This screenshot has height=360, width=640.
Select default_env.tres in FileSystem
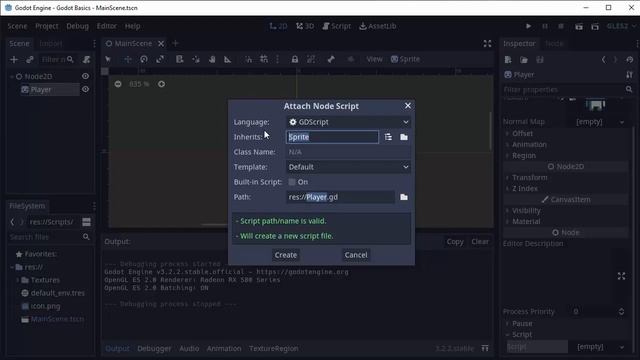(x=58, y=293)
